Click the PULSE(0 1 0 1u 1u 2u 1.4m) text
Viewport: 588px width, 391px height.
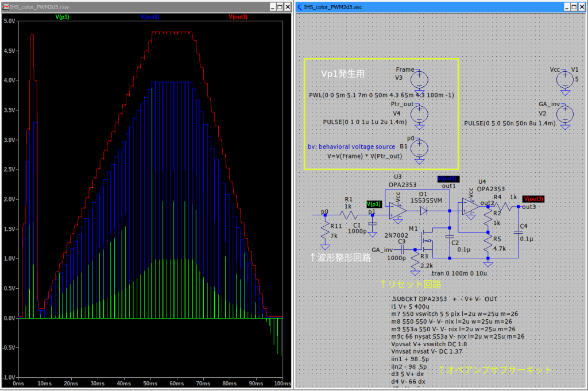pos(365,122)
